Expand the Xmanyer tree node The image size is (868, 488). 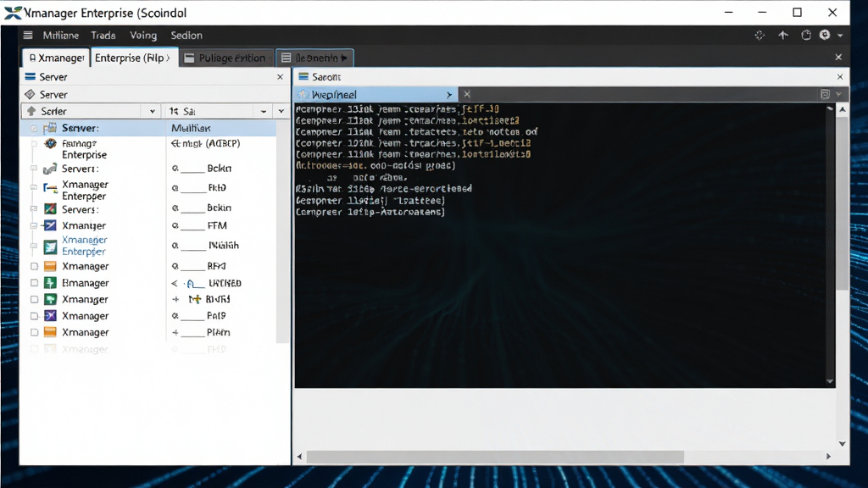tap(34, 225)
